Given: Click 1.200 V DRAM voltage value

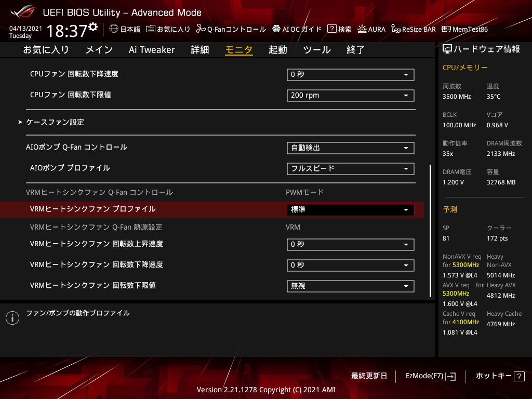Looking at the screenshot, I should click(x=453, y=182).
